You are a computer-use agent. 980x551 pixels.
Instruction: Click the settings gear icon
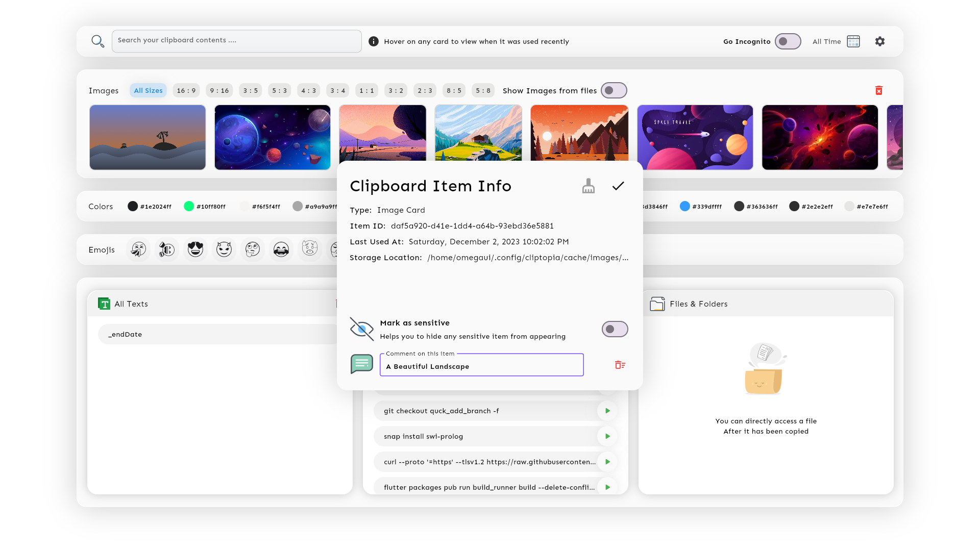(x=880, y=41)
